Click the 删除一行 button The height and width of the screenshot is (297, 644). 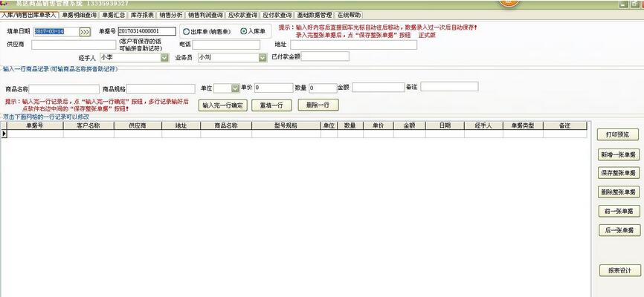(318, 105)
